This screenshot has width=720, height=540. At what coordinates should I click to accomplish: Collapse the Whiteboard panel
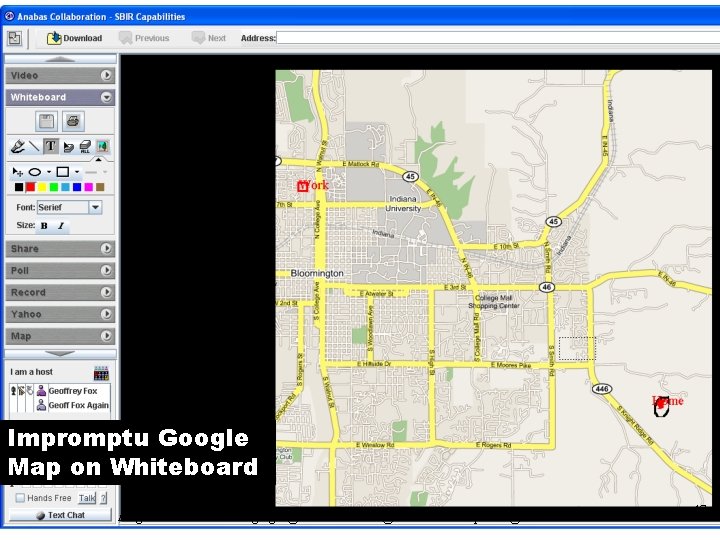[106, 97]
